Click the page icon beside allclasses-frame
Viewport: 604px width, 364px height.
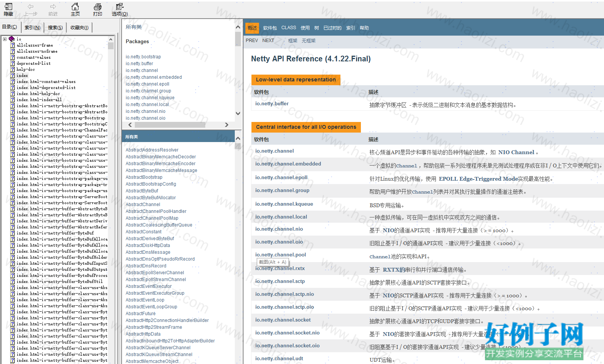(x=12, y=45)
